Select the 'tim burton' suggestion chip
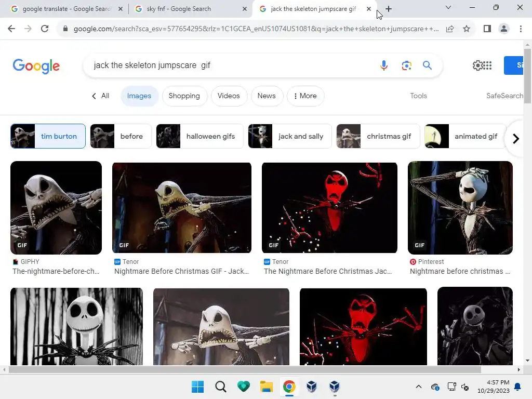 coord(48,136)
